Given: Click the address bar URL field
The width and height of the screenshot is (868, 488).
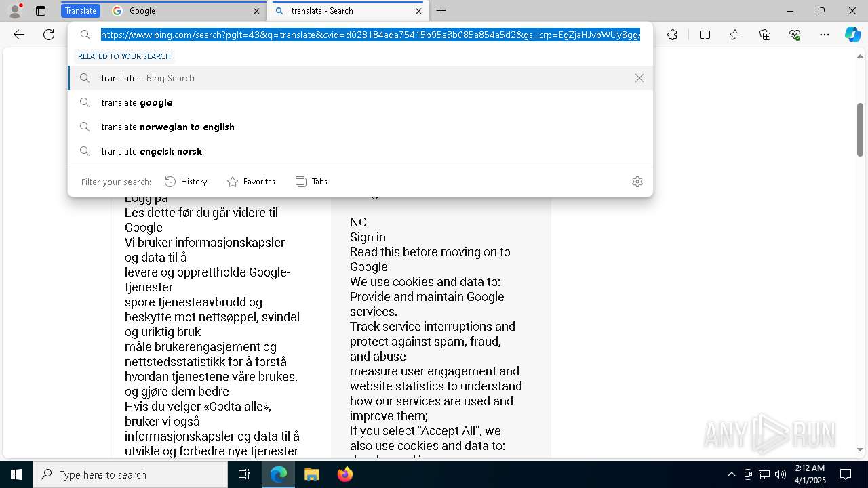Looking at the screenshot, I should tap(370, 35).
